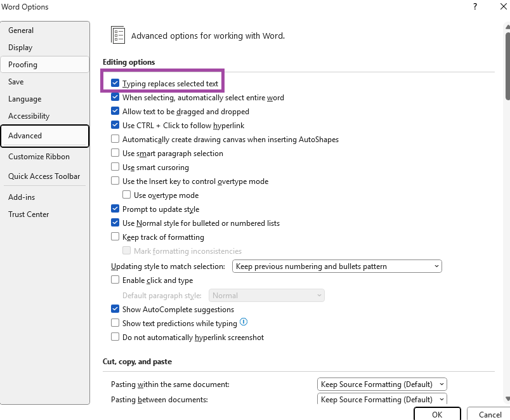
Task: Toggle Show AutoComplete suggestions
Action: [115, 309]
